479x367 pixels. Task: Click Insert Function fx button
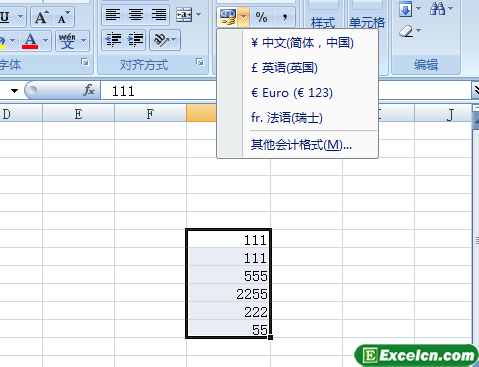point(89,90)
